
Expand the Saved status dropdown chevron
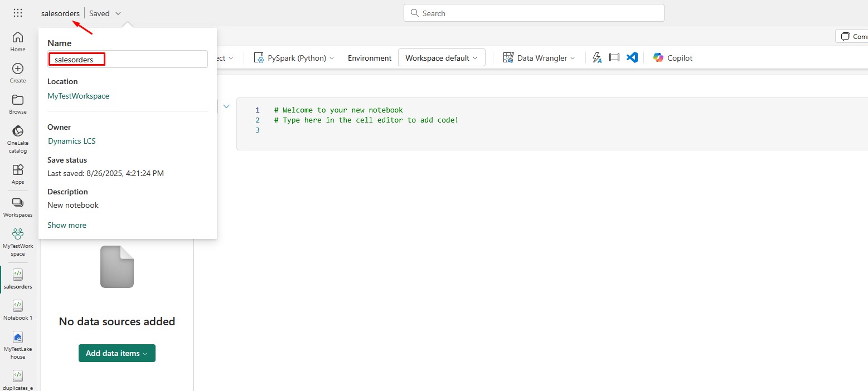[118, 13]
